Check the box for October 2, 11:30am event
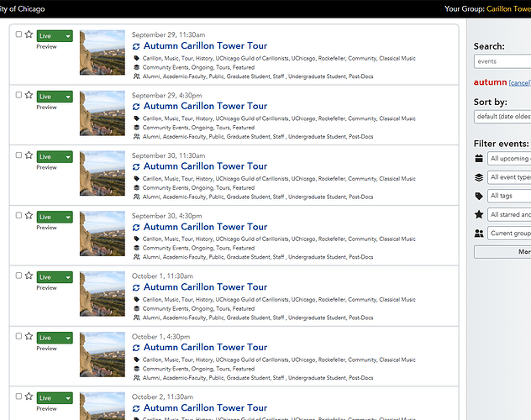The height and width of the screenshot is (420, 531). [x=18, y=396]
